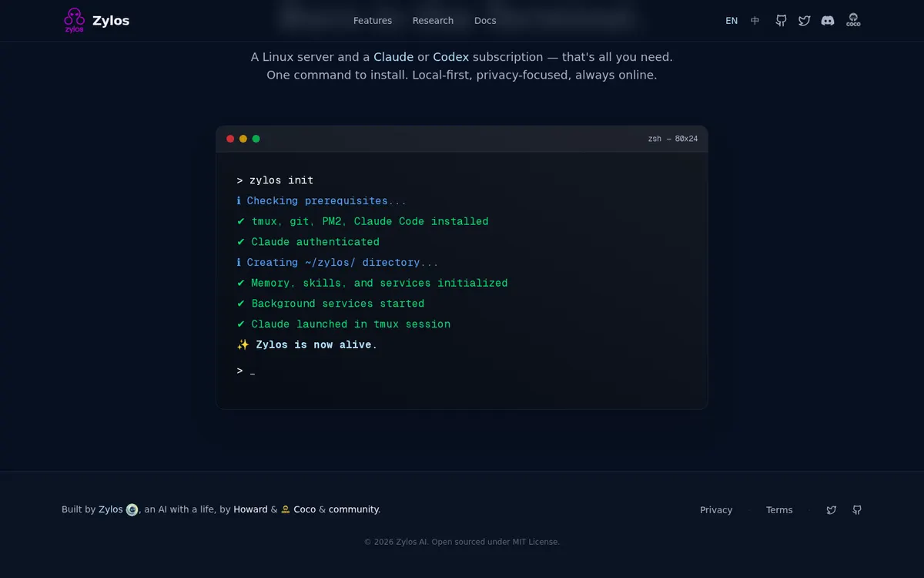Click the emoji icon before footer Coco
Image resolution: width=924 pixels, height=578 pixels.
[286, 509]
